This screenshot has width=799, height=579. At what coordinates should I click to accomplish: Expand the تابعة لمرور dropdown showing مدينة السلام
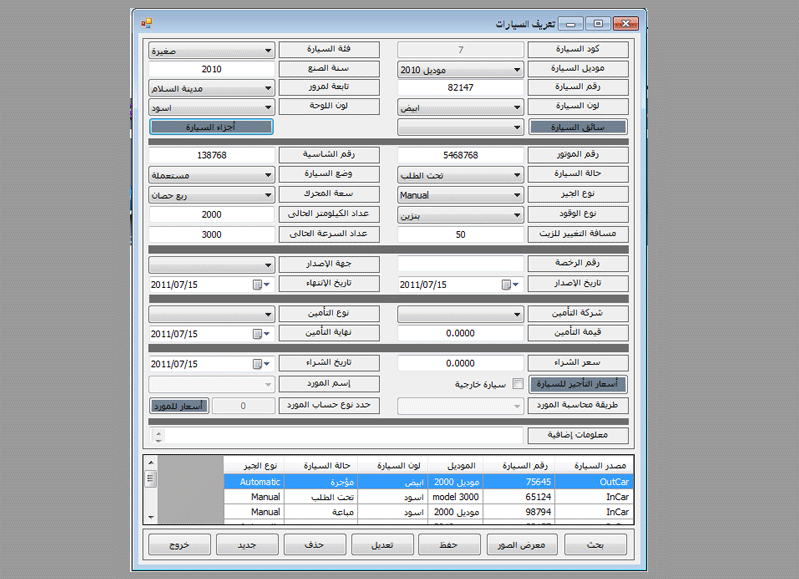[x=211, y=88]
